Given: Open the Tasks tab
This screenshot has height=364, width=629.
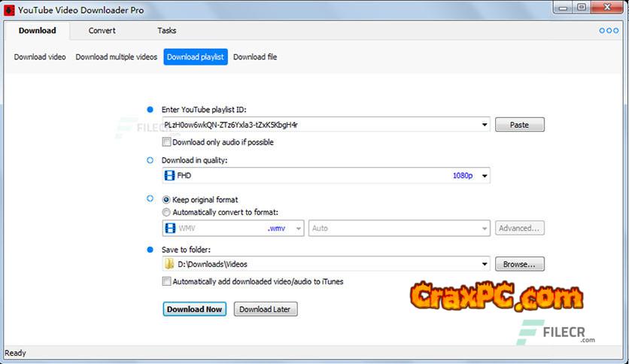Looking at the screenshot, I should pyautogui.click(x=166, y=31).
